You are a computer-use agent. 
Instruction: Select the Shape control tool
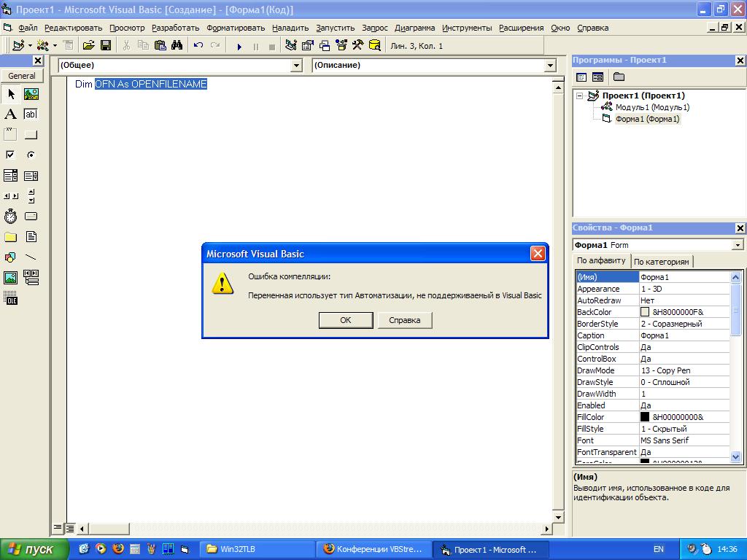(11, 257)
